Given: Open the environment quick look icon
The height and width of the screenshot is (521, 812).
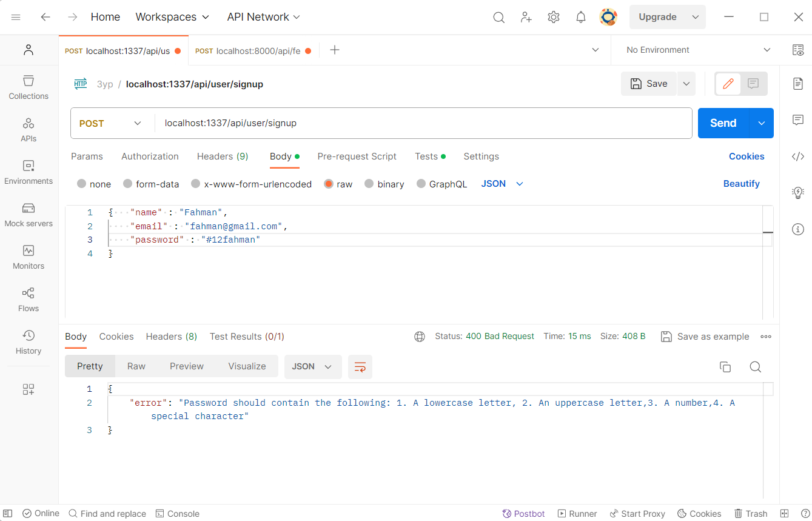Looking at the screenshot, I should [x=798, y=50].
